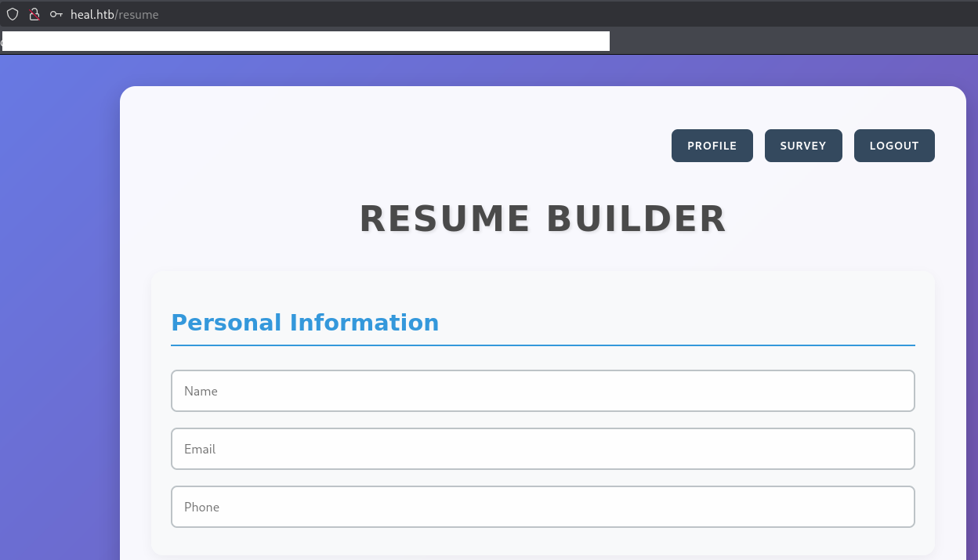Click the Resume Builder heading
Image resolution: width=978 pixels, height=560 pixels.
click(x=542, y=219)
